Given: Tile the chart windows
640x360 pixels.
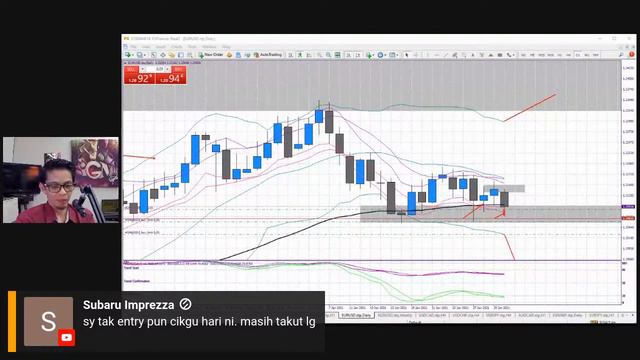Looking at the screenshot, I should (x=337, y=55).
